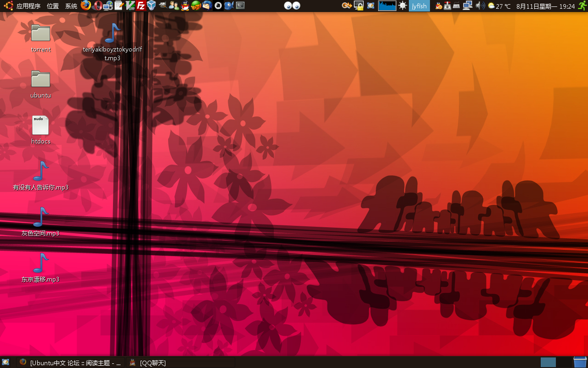
Task: Open the Ubuntu logo applications menu
Action: [8, 6]
